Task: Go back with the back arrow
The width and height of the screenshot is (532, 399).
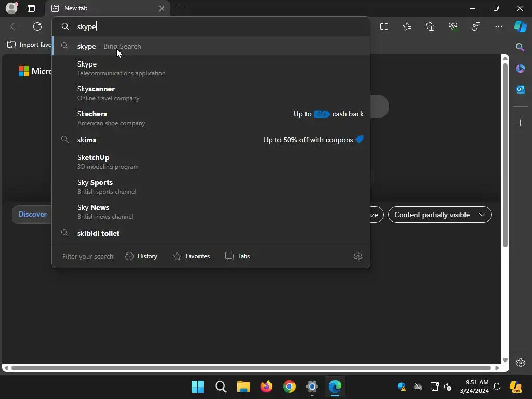Action: coord(14,26)
